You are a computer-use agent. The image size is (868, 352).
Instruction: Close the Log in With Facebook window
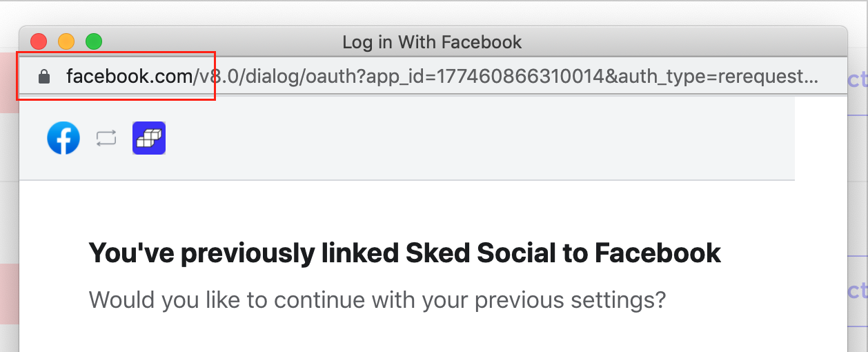[x=38, y=41]
